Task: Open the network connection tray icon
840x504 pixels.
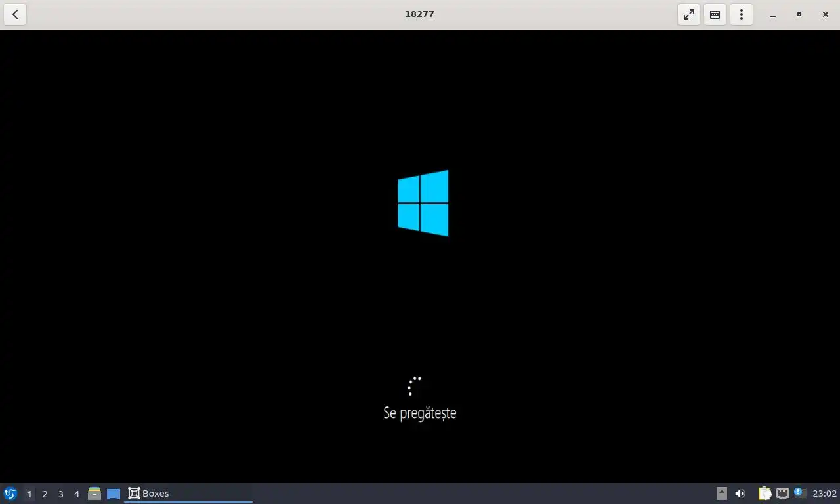Action: click(x=782, y=493)
